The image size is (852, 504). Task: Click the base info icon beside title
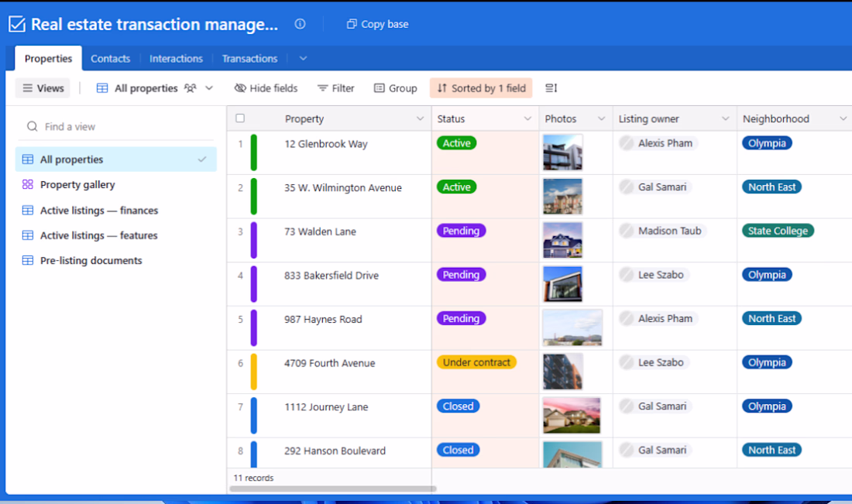tap(300, 24)
